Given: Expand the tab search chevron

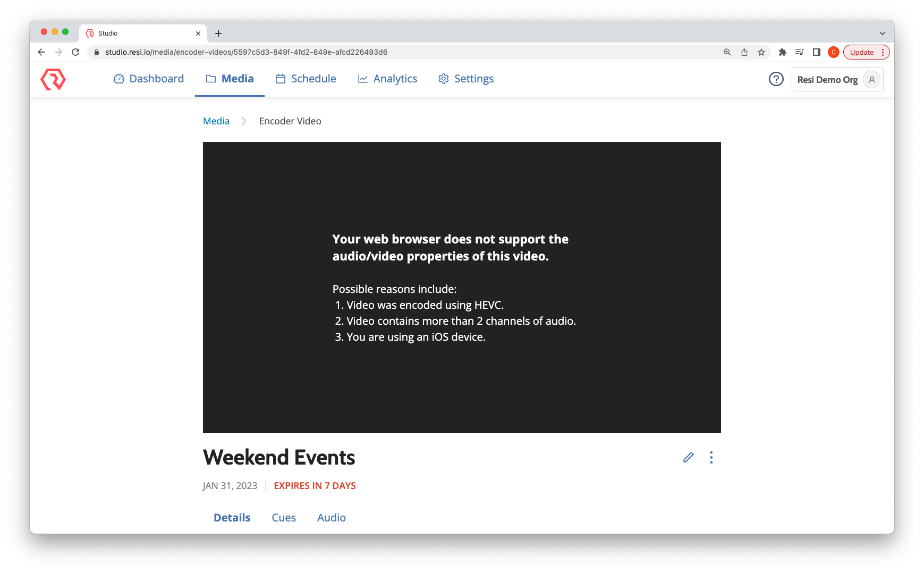Looking at the screenshot, I should pyautogui.click(x=882, y=33).
